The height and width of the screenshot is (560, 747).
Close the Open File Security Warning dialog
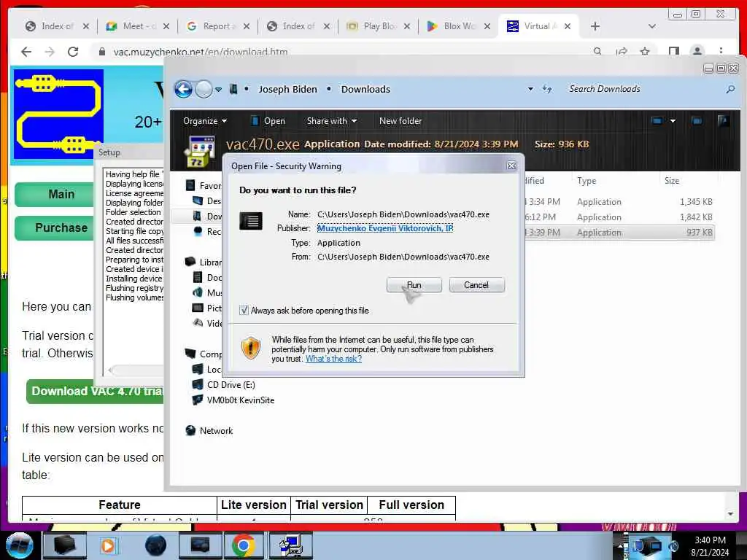pyautogui.click(x=511, y=166)
